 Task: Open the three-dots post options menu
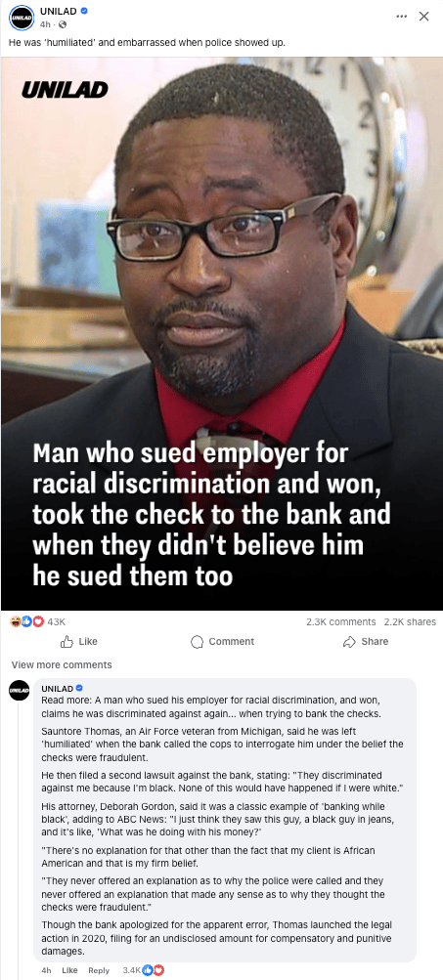pyautogui.click(x=402, y=17)
